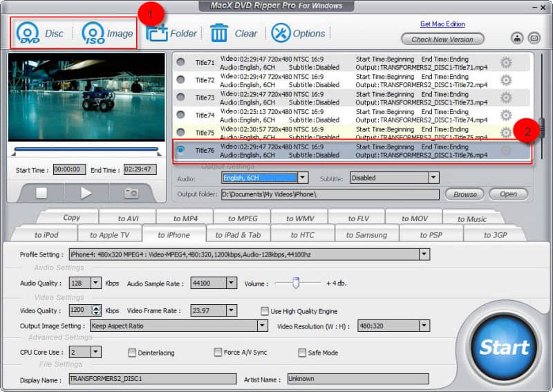The image size is (553, 392).
Task: Open the Video Frame Rate dropdown
Action: 232,310
